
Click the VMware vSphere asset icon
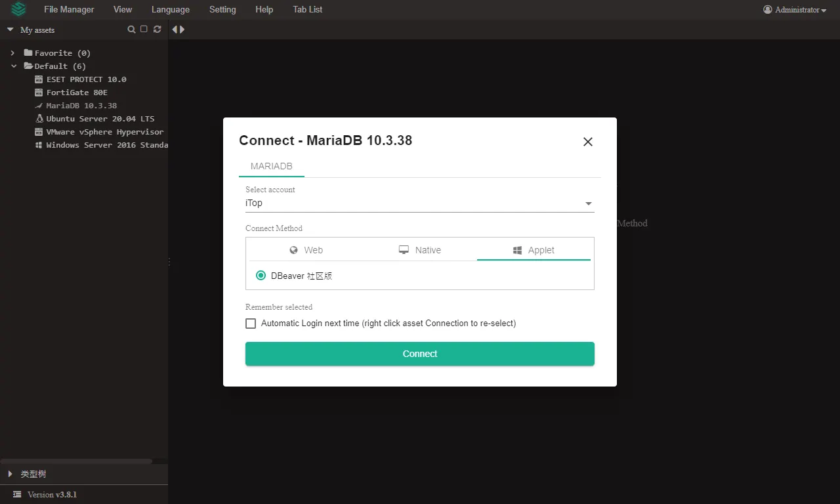click(x=39, y=132)
